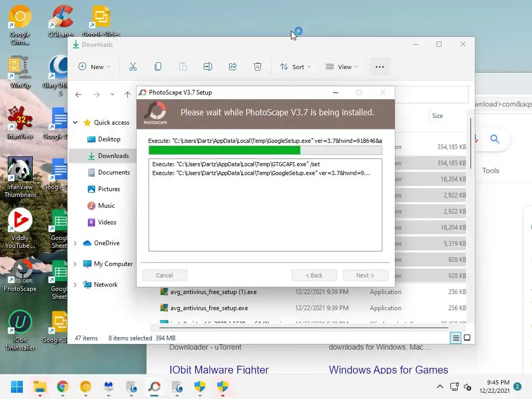The height and width of the screenshot is (399, 532).
Task: Open the notification badge in taskbar
Action: (x=517, y=387)
